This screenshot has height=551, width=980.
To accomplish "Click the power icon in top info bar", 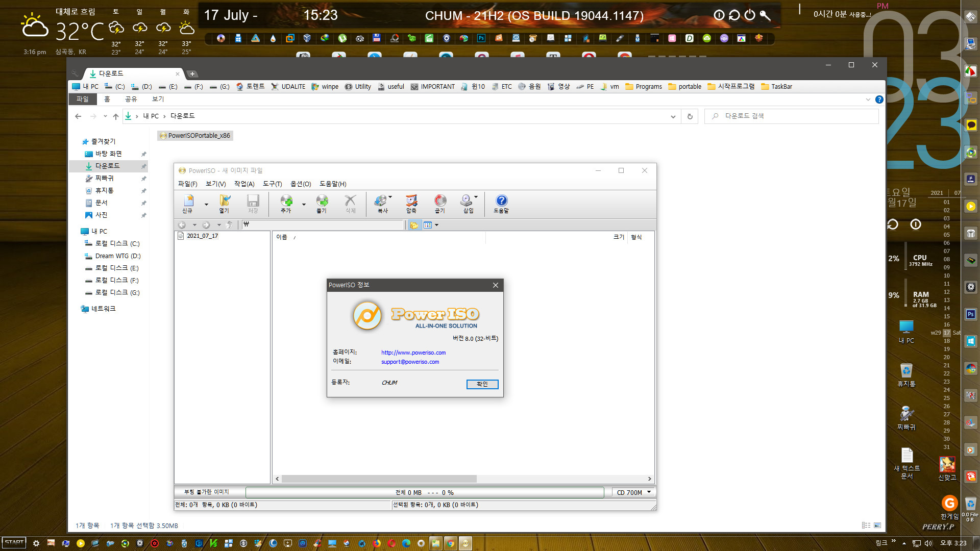I will tap(749, 15).
